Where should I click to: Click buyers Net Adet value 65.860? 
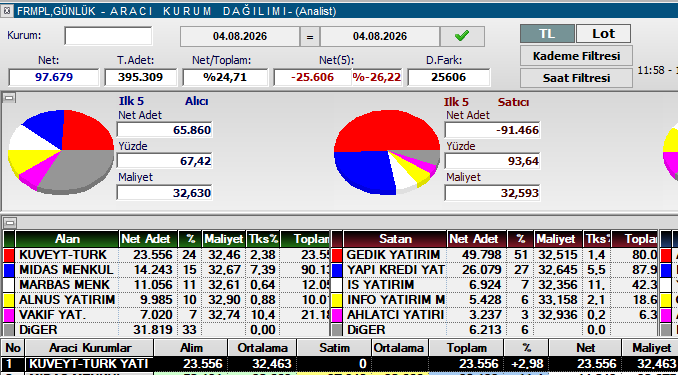coord(164,130)
